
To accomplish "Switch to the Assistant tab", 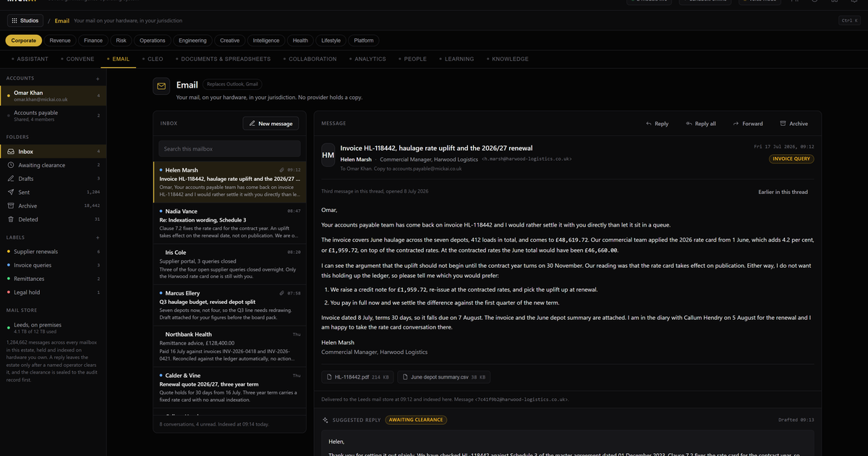I will click(x=30, y=59).
